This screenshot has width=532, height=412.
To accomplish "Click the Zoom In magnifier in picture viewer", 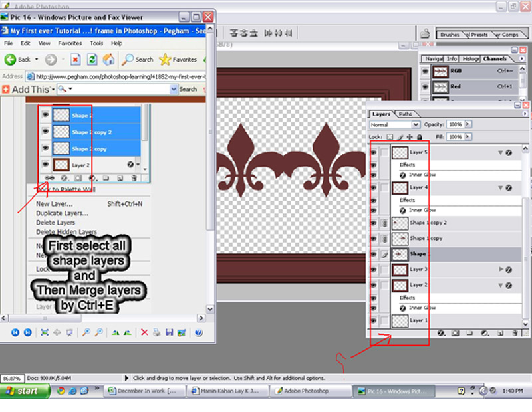I will point(86,332).
